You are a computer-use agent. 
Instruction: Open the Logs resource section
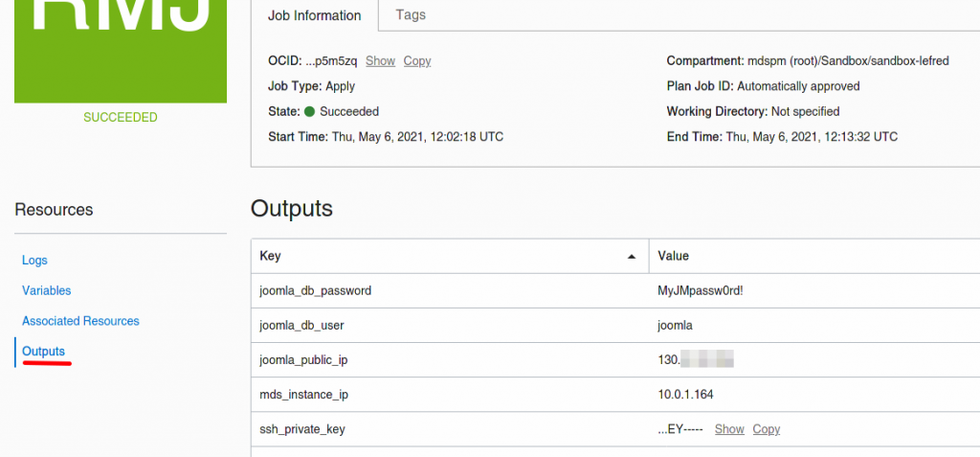click(34, 260)
